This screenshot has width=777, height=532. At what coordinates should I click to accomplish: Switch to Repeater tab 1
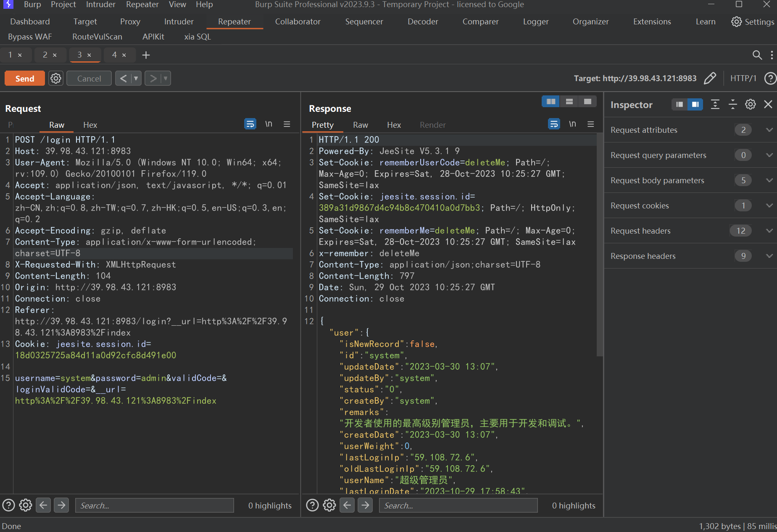[11, 55]
